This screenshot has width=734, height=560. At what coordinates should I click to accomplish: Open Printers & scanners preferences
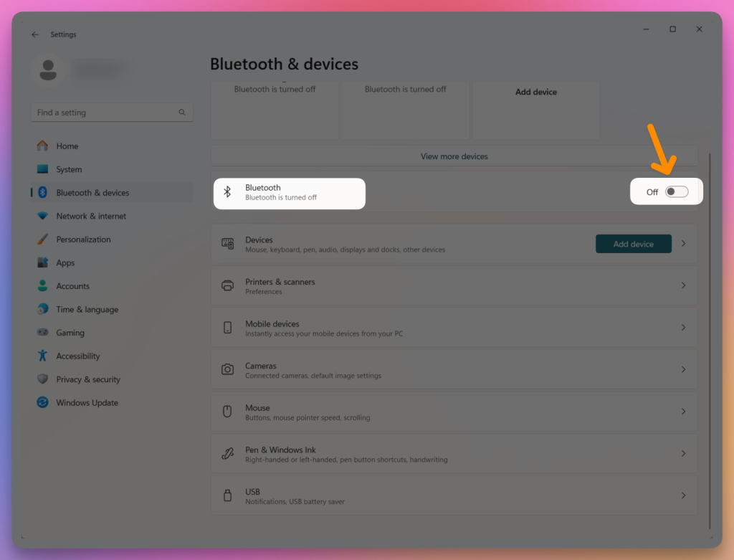click(x=454, y=286)
